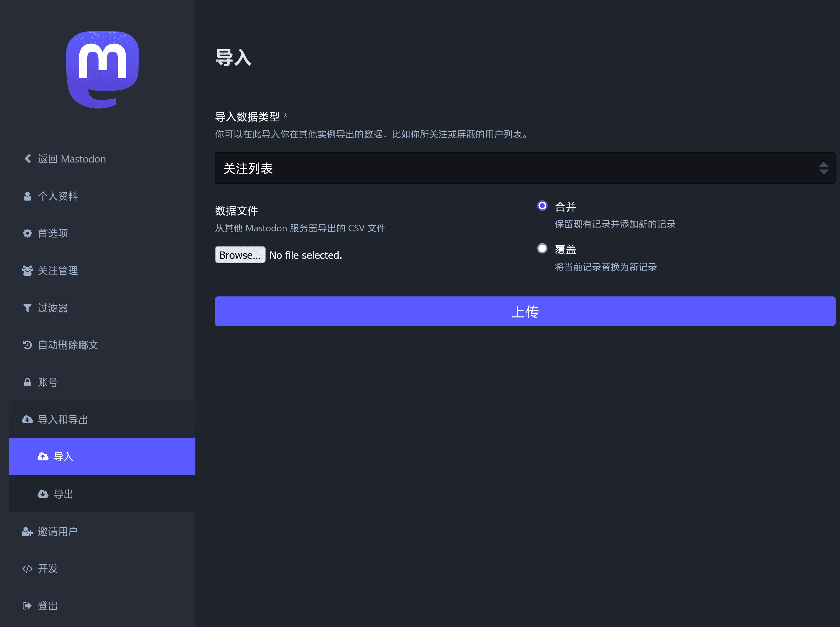The image size is (840, 627).
Task: Click the 登出 logout icon
Action: tap(27, 605)
